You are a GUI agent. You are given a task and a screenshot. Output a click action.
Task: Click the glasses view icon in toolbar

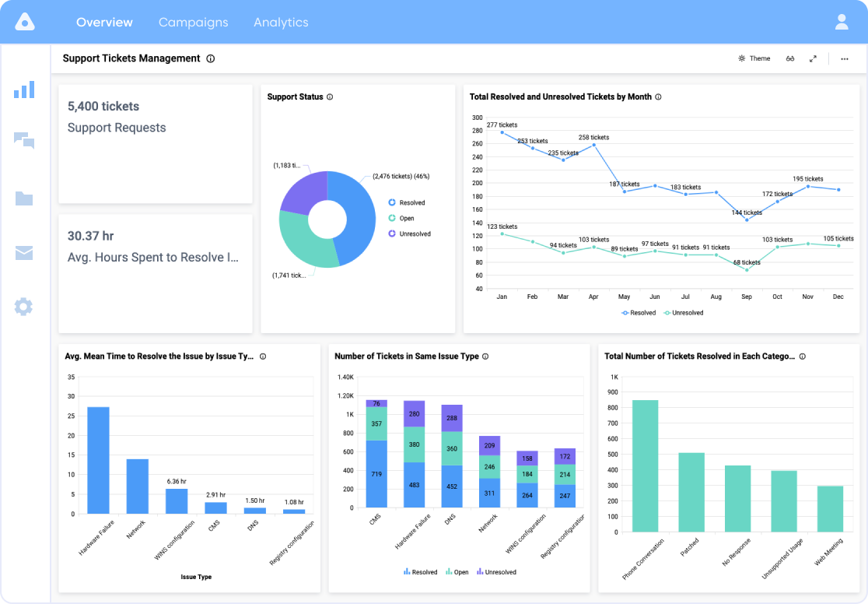pos(790,58)
